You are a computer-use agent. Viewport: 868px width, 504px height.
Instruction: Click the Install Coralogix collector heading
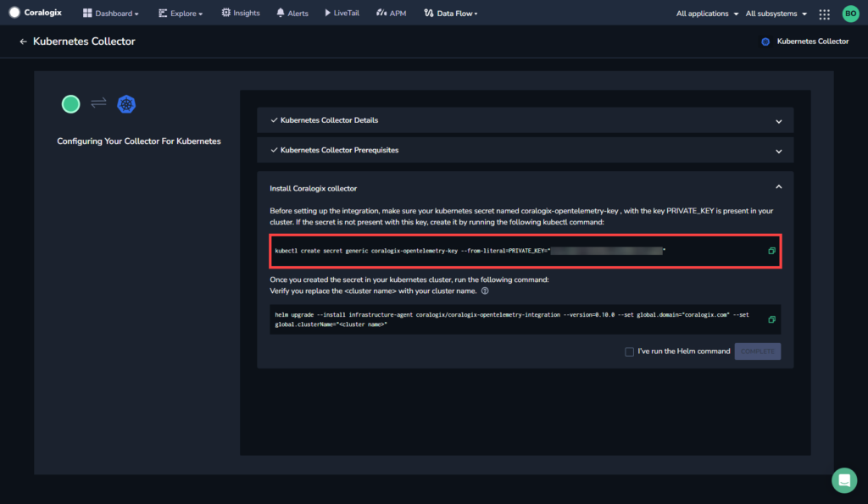coord(314,189)
